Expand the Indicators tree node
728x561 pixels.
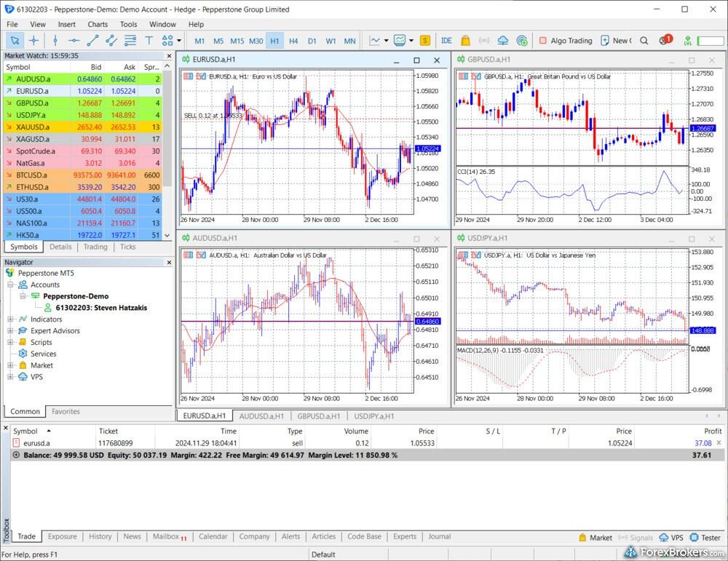(10, 319)
